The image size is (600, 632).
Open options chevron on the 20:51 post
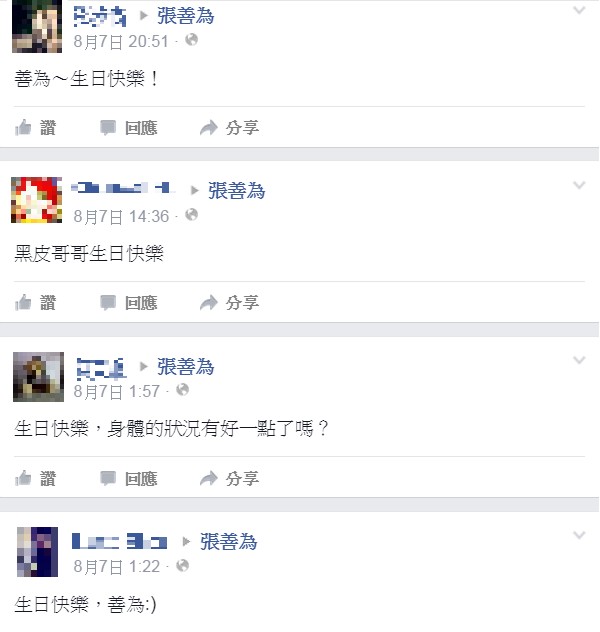click(x=579, y=10)
